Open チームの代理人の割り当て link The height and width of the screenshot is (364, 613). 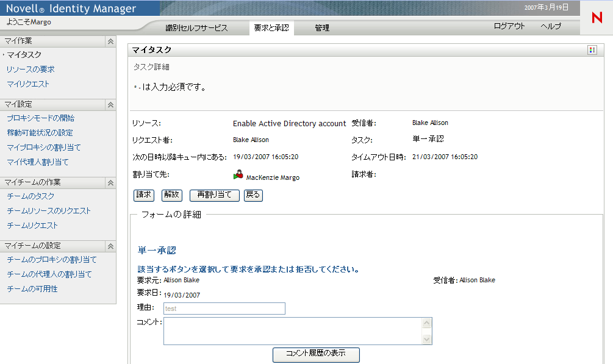49,274
